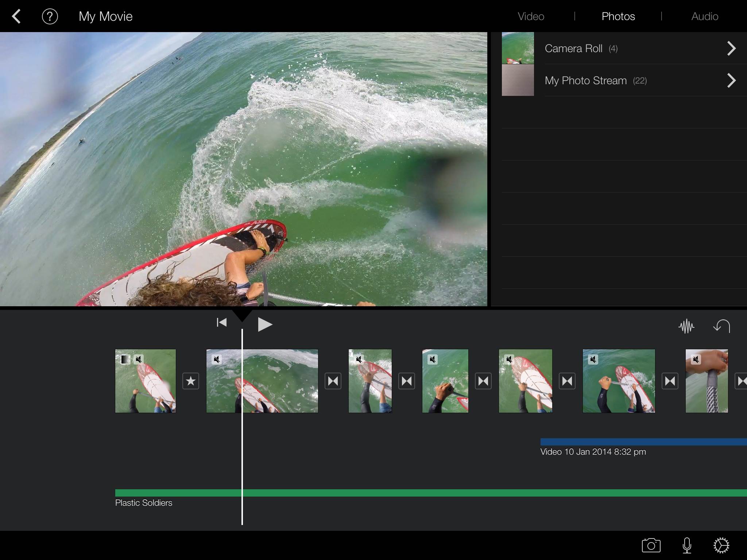Image resolution: width=747 pixels, height=560 pixels.
Task: Toggle mute icon on paddle-handle clip
Action: (696, 359)
